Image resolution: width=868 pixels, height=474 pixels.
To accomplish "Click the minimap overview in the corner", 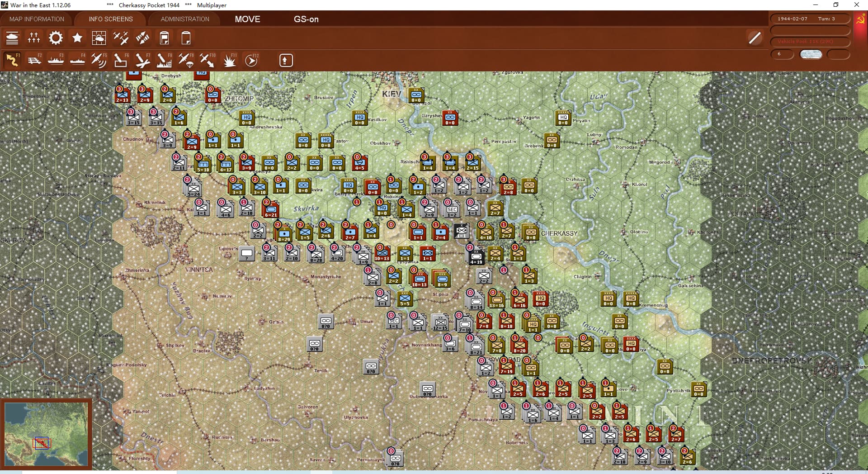I will 46,434.
